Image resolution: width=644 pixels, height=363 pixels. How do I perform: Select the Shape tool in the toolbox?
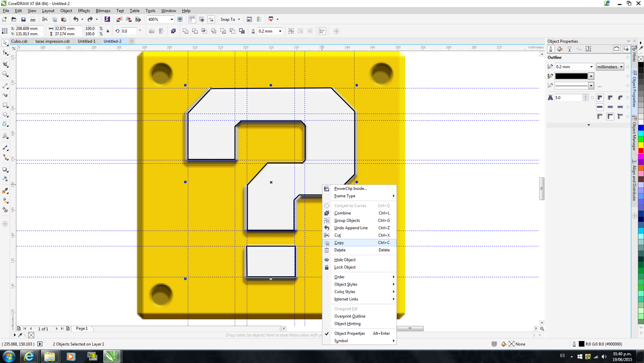point(5,53)
